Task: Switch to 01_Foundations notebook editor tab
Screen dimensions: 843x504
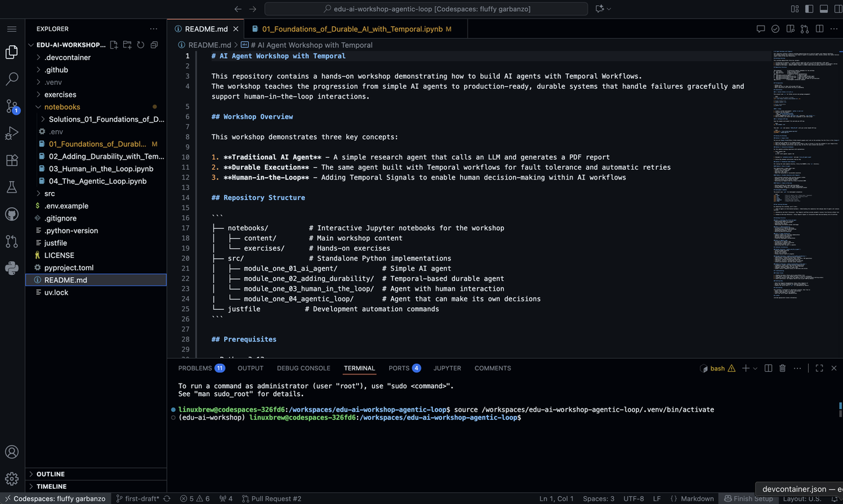Action: [x=356, y=29]
